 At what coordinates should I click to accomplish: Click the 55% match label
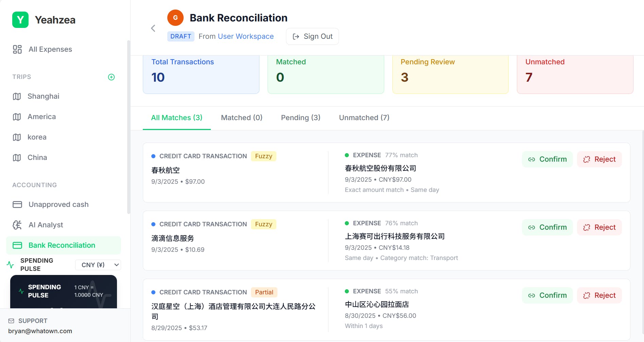tap(401, 291)
